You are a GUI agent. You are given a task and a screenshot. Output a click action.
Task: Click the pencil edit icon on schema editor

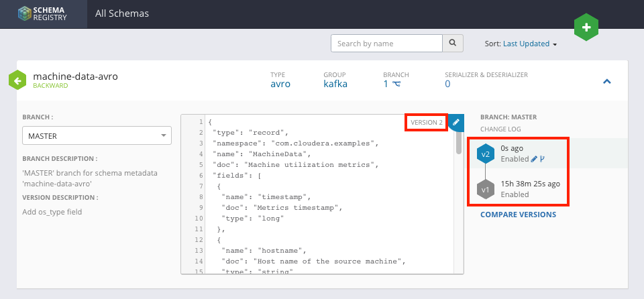[x=455, y=122]
